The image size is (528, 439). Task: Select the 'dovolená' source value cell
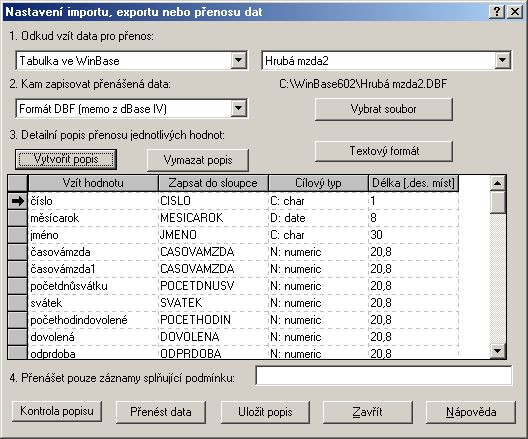[93, 337]
